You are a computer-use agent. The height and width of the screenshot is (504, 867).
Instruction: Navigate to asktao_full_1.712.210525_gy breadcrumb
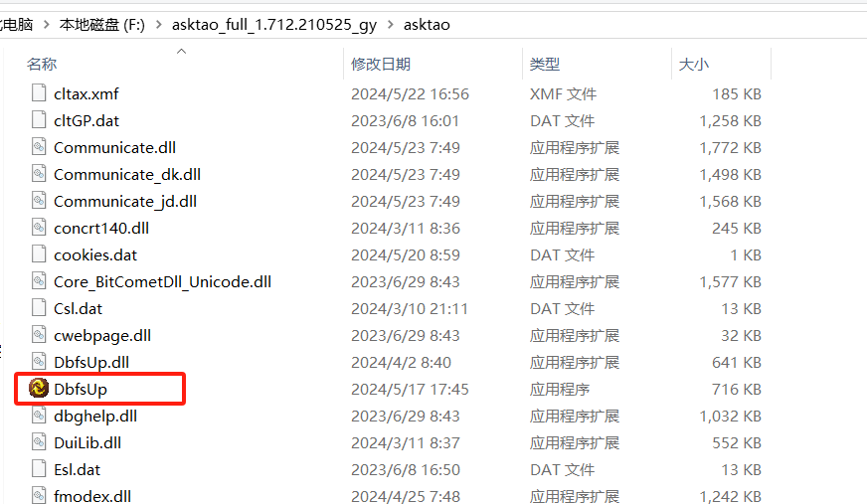(274, 25)
